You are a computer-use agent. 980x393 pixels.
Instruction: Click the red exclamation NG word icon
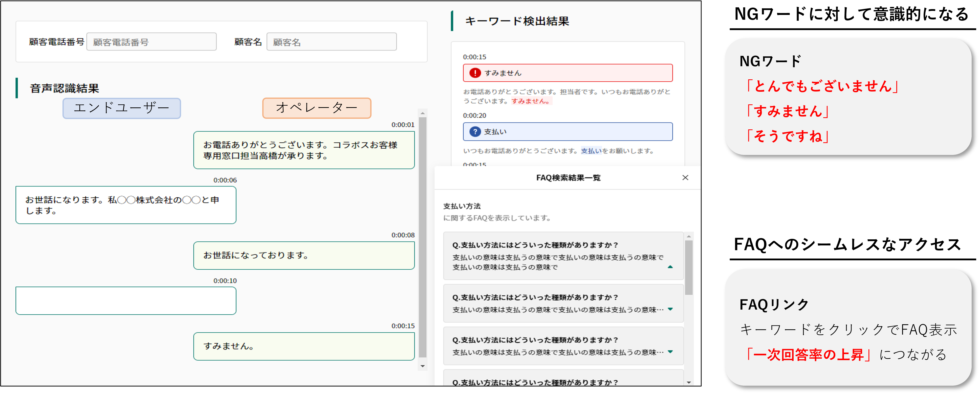tap(475, 73)
